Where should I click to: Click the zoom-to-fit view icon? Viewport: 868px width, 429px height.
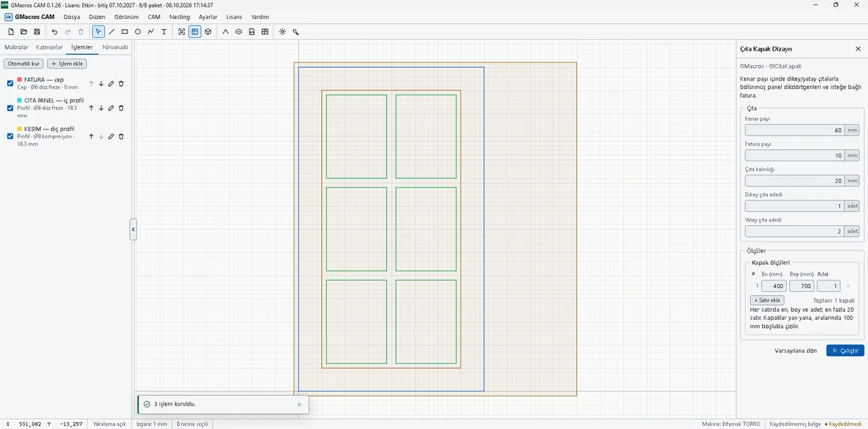click(182, 32)
